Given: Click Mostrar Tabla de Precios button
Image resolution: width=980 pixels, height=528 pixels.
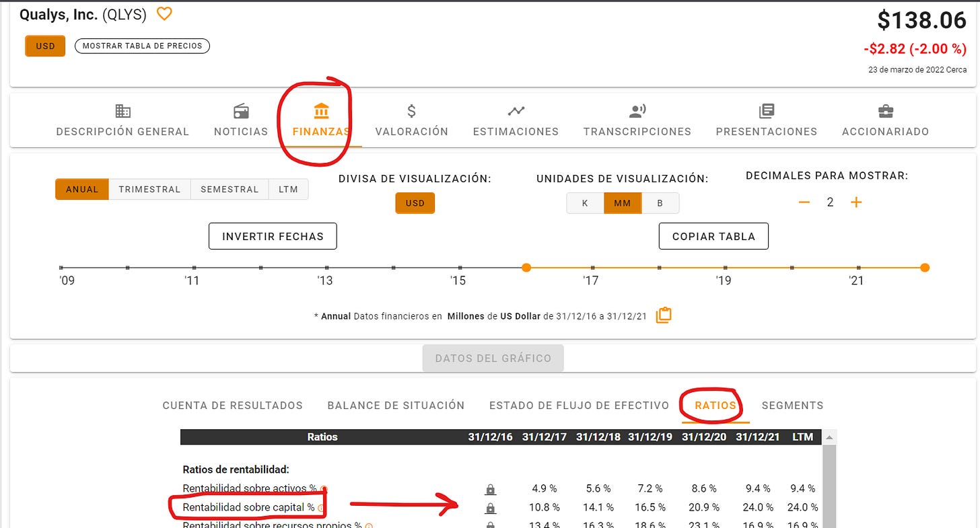Looking at the screenshot, I should (142, 46).
